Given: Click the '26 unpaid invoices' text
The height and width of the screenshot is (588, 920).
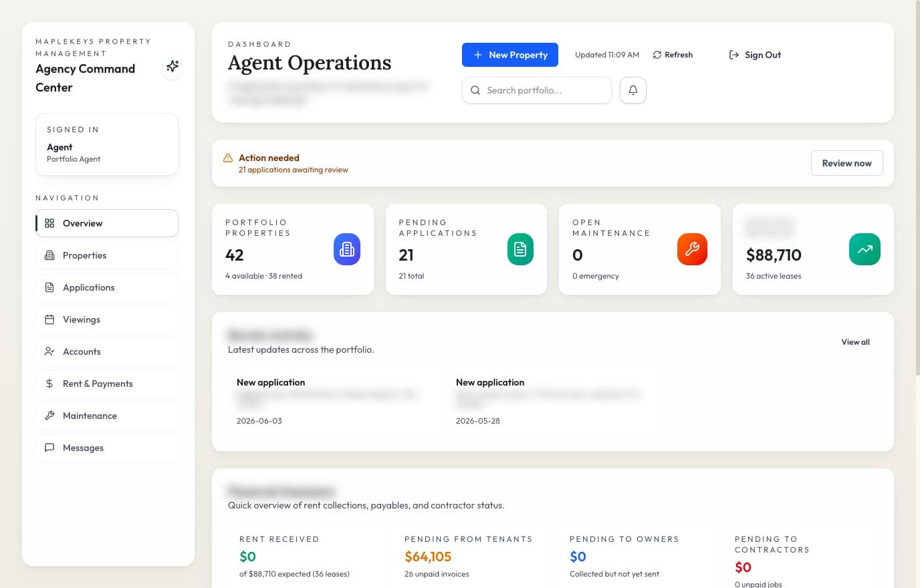Looking at the screenshot, I should click(x=437, y=574).
